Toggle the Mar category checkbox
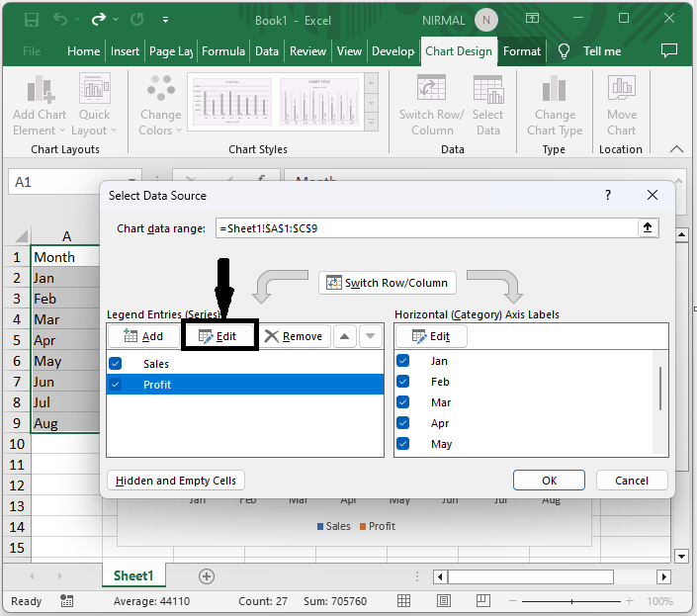The width and height of the screenshot is (697, 616). pos(403,402)
